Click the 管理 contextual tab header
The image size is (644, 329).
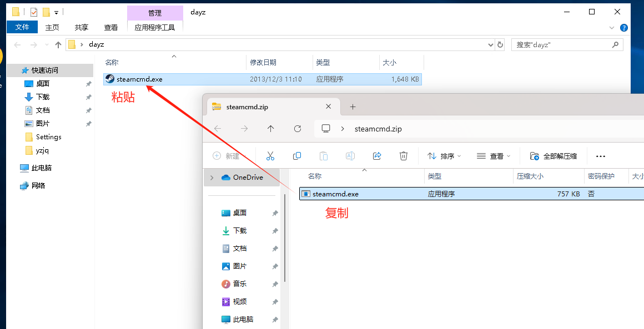[155, 13]
